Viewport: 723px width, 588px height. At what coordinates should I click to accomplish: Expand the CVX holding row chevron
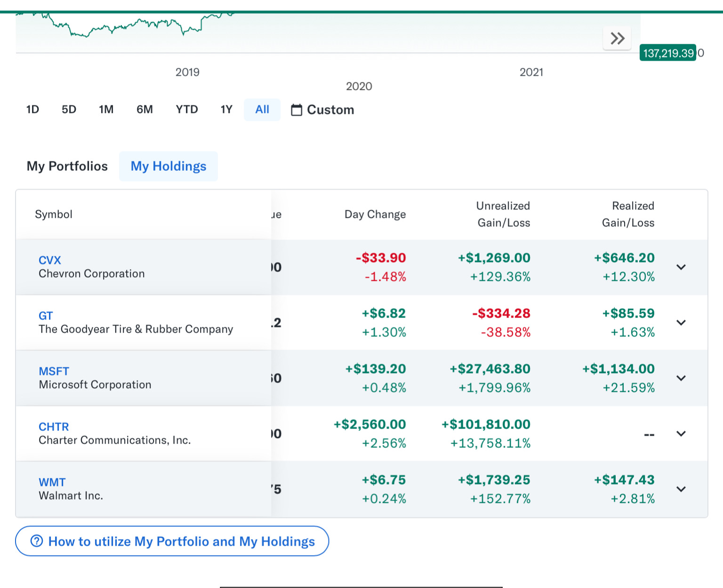681,267
